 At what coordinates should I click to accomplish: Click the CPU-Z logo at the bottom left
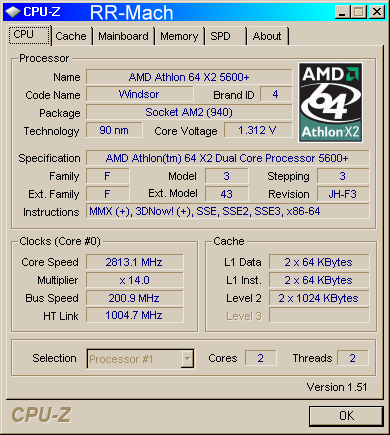point(41,415)
